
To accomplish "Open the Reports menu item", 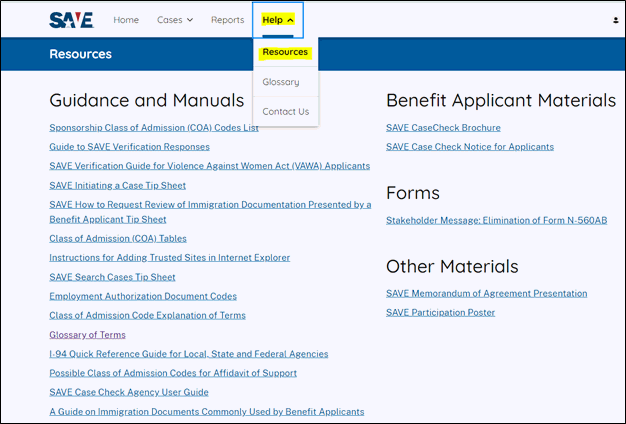I will tap(228, 20).
